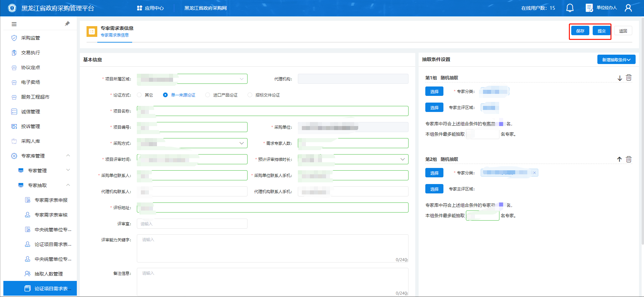
Task: Expand the 专家管理 submenu chevron
Action: (68, 170)
